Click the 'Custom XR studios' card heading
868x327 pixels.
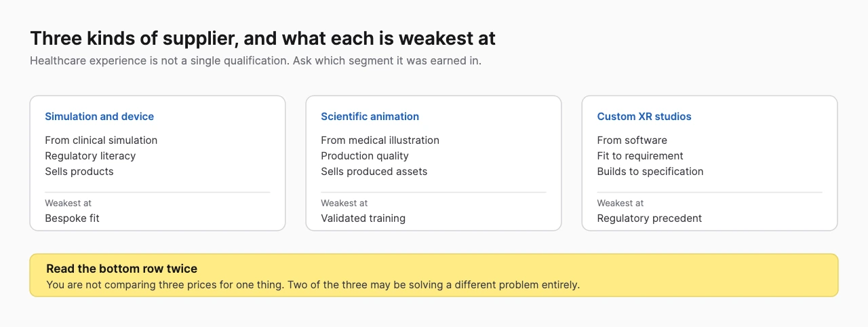(644, 117)
